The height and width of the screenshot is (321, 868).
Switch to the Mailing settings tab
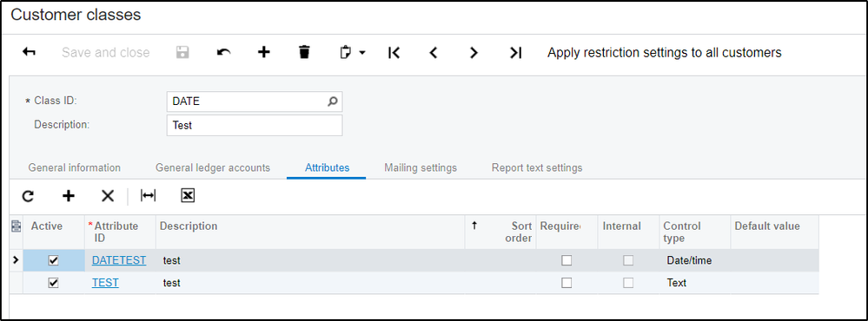tap(421, 167)
